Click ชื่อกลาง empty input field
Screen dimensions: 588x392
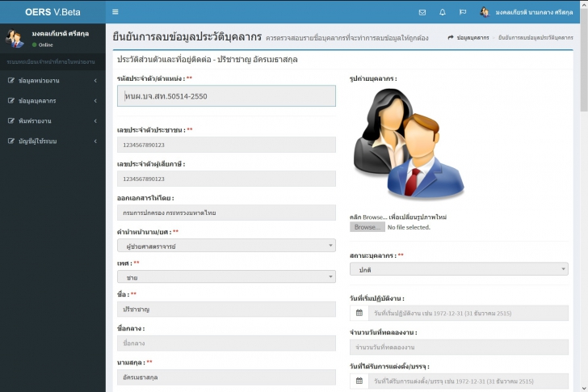tap(226, 344)
